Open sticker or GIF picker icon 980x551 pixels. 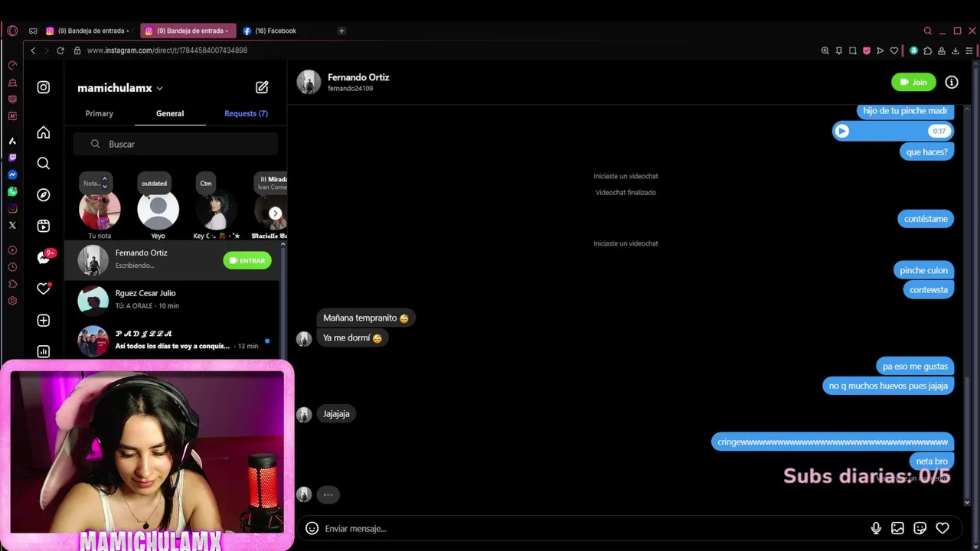[x=920, y=528]
